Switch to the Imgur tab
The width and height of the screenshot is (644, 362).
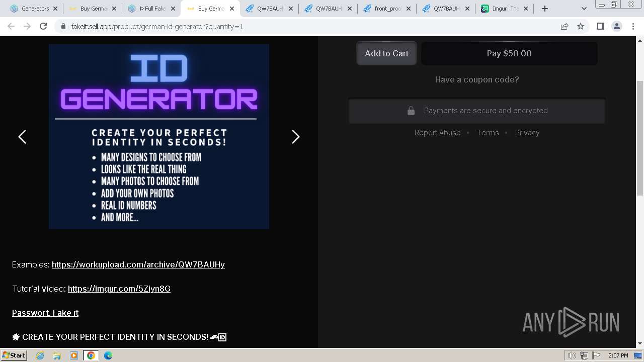point(504,9)
